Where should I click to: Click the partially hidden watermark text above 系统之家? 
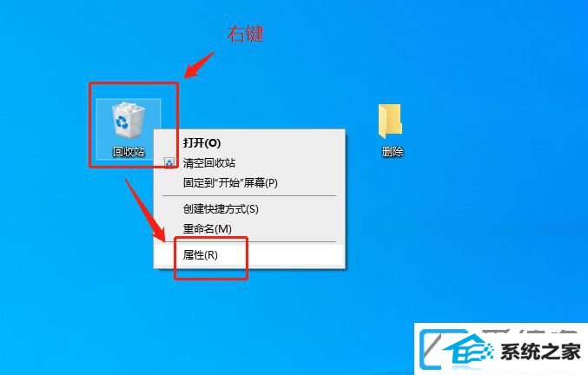click(529, 332)
